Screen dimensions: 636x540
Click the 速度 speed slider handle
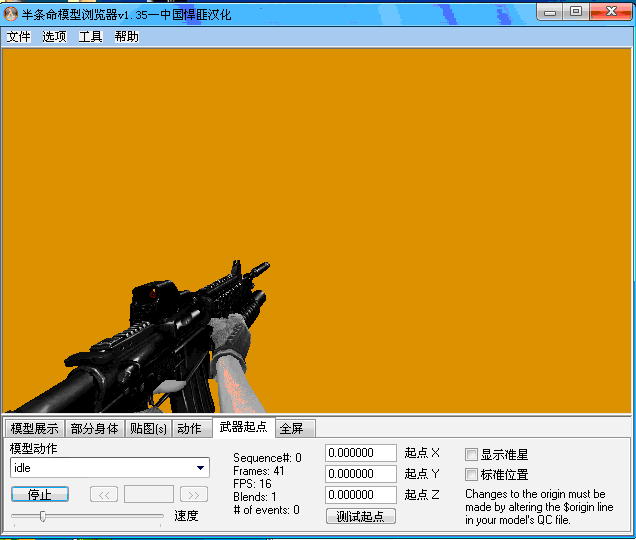pos(42,516)
